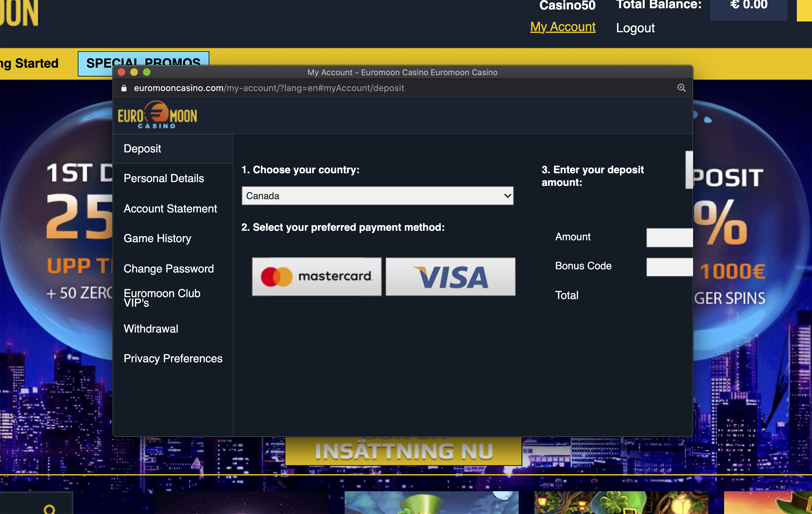
Task: Click Logout in the main page header
Action: pyautogui.click(x=635, y=28)
